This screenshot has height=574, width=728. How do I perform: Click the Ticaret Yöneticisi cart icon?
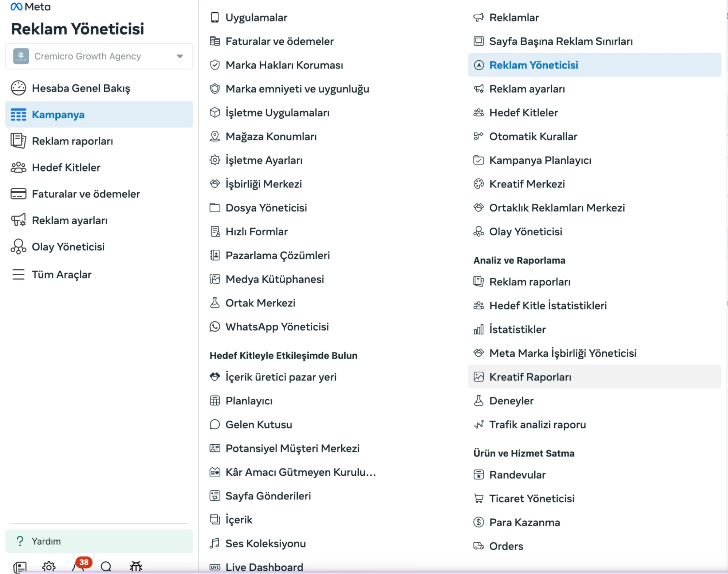click(x=479, y=499)
